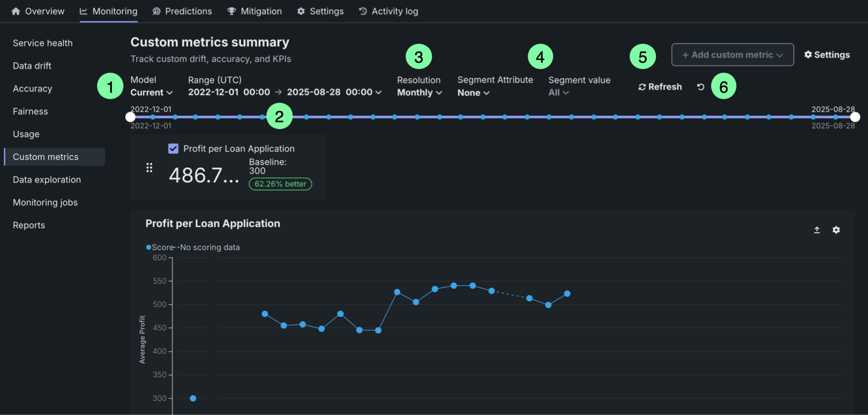Screen dimensions: 868x415
Task: Go to Monitoring jobs page
Action: [46, 203]
